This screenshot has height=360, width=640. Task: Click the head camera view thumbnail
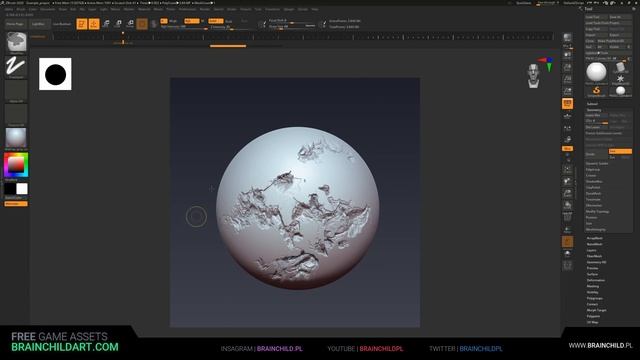click(x=533, y=76)
